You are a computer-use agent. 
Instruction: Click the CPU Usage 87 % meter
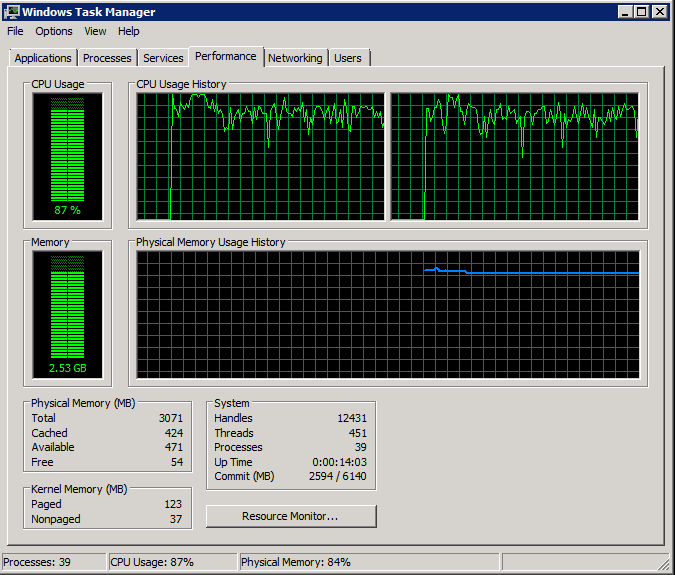pyautogui.click(x=68, y=157)
